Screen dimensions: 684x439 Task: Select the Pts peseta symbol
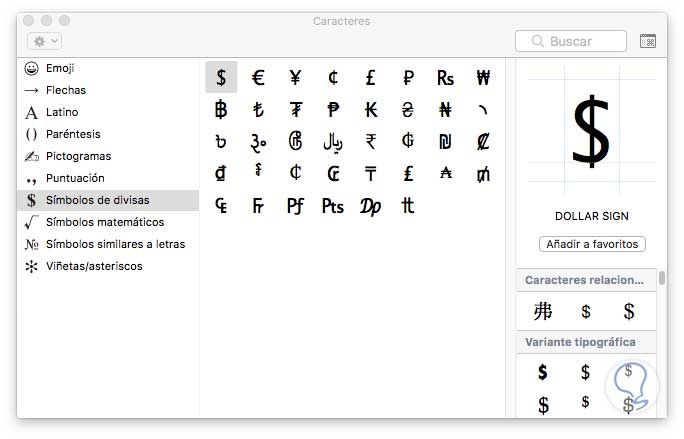[x=332, y=205]
